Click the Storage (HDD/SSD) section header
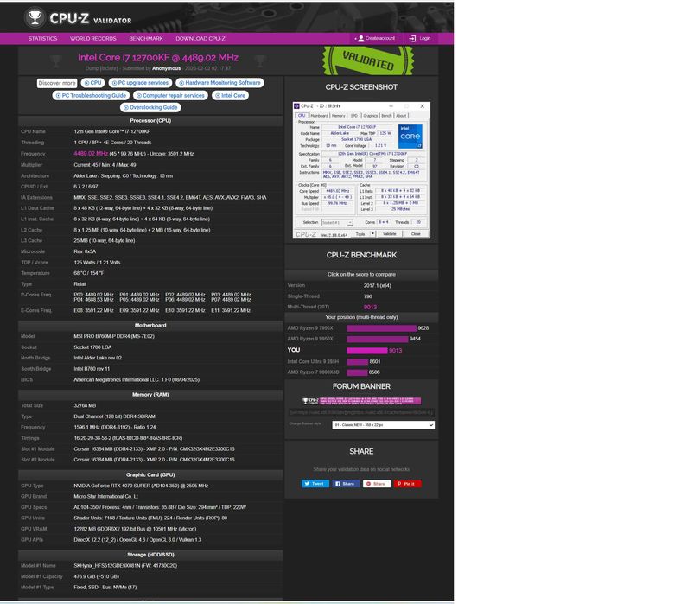Screen dimensions: 700x604 click(150, 555)
